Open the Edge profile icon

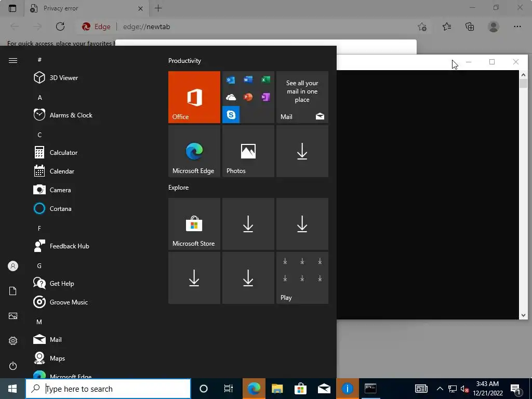494,26
